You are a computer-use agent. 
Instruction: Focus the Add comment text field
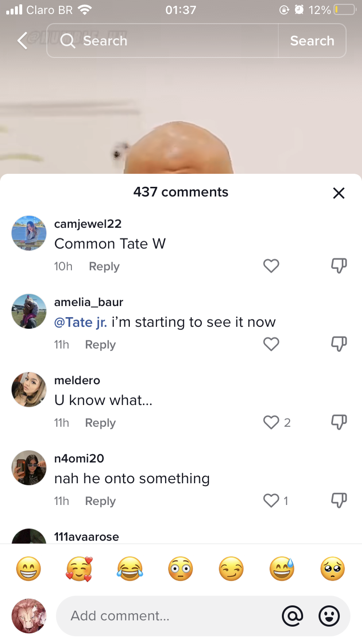pyautogui.click(x=169, y=616)
